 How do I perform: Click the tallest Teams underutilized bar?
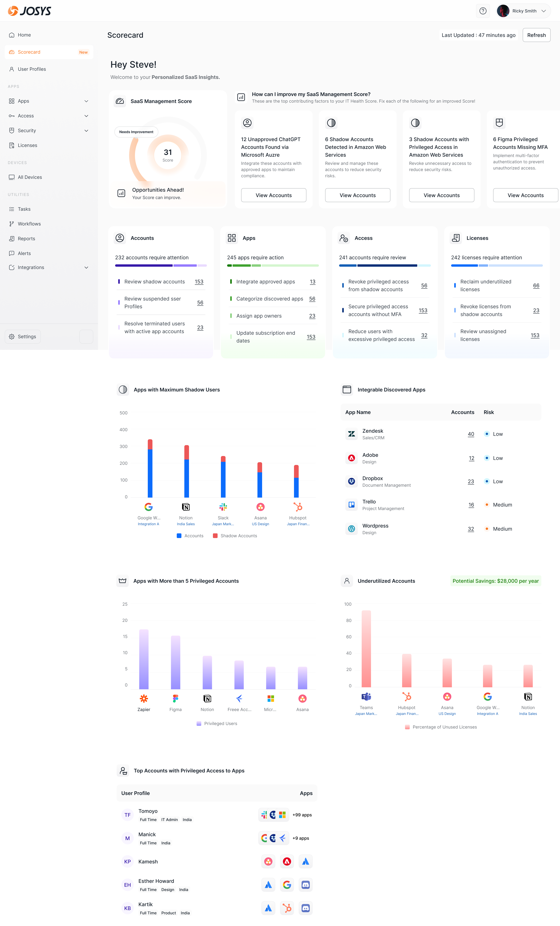tap(366, 648)
